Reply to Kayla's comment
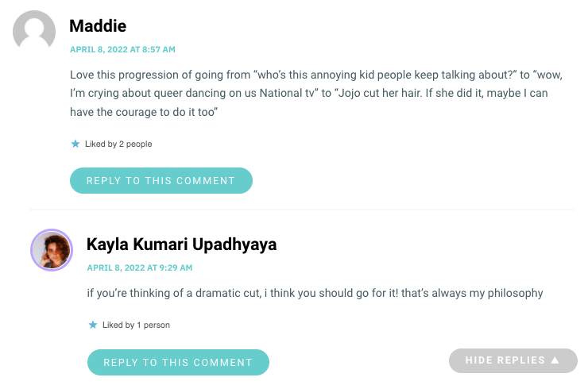This screenshot has height=385, width=588. click(x=178, y=362)
